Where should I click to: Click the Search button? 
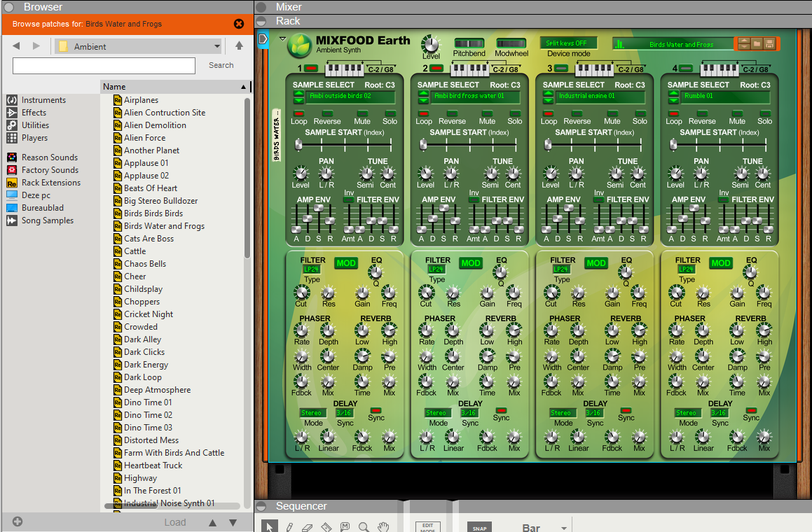pyautogui.click(x=221, y=65)
